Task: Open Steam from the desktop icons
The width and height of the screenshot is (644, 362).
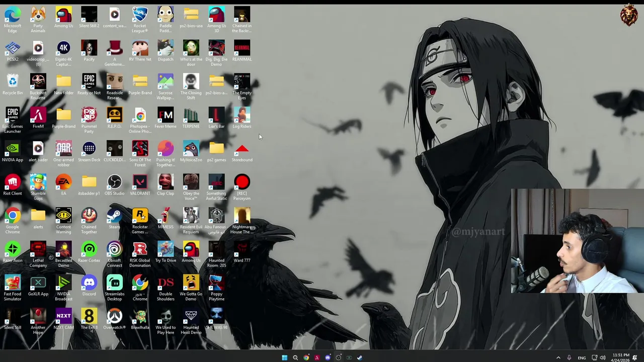Action: [x=115, y=219]
